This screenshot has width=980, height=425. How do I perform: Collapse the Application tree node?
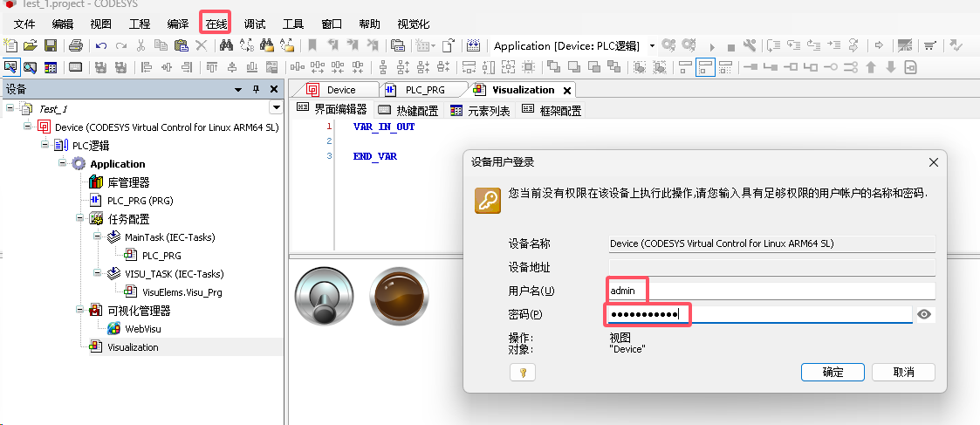(x=63, y=162)
